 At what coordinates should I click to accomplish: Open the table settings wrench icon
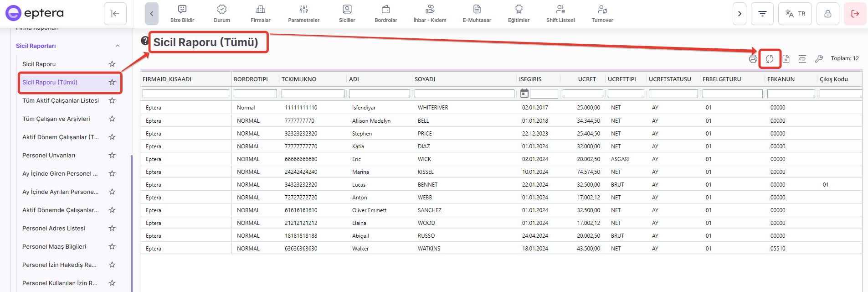(x=819, y=59)
